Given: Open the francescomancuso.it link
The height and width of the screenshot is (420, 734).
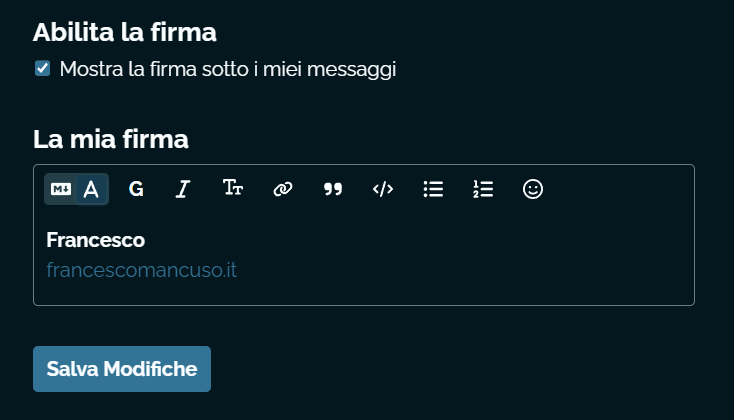Looking at the screenshot, I should pos(141,270).
